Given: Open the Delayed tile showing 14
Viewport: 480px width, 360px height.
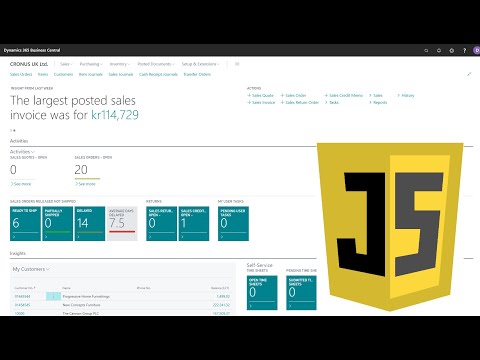Looking at the screenshot, I should click(90, 224).
